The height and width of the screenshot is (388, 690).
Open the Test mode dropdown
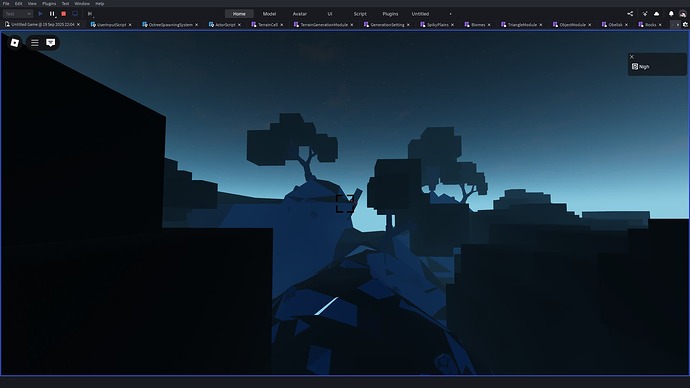pos(18,14)
